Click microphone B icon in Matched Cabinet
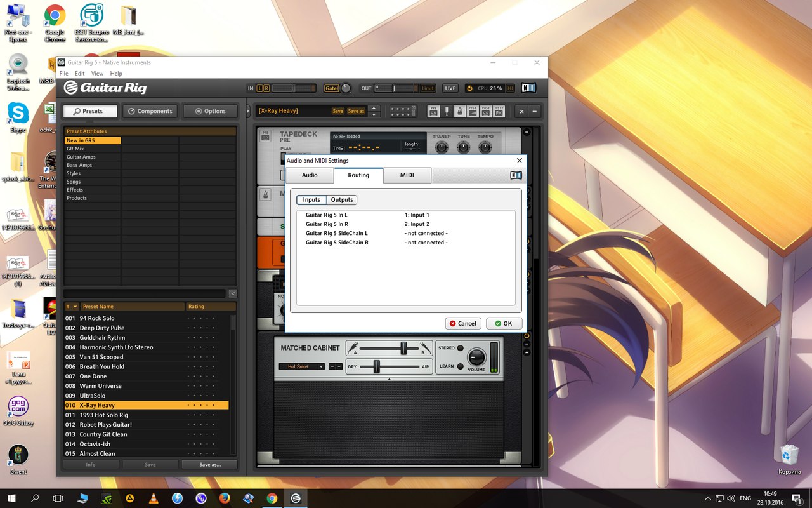Image resolution: width=812 pixels, height=508 pixels. click(x=424, y=347)
